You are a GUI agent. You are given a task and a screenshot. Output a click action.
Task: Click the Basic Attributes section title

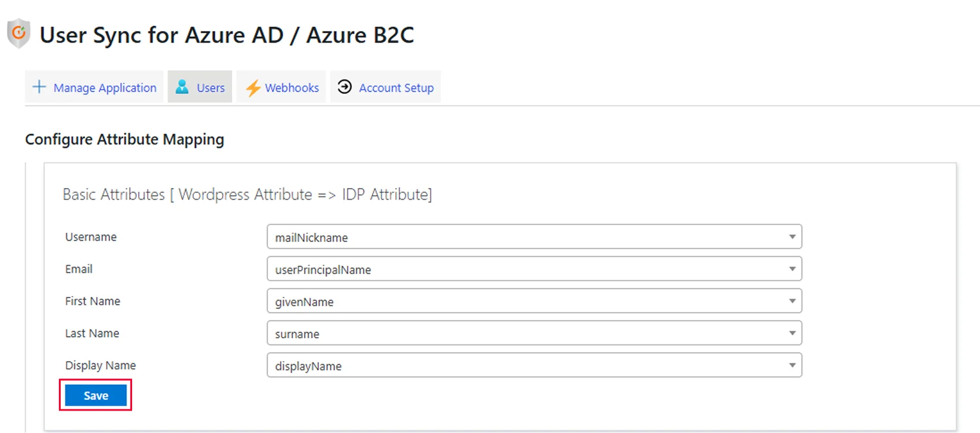pos(248,194)
